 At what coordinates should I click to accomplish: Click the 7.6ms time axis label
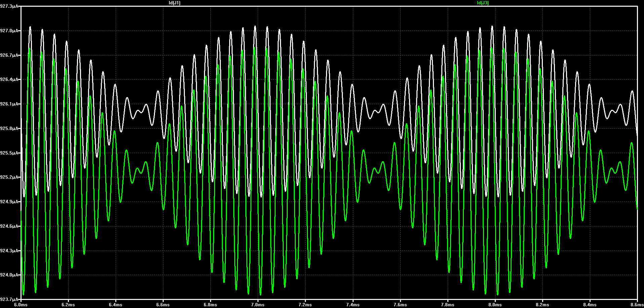pos(400,305)
